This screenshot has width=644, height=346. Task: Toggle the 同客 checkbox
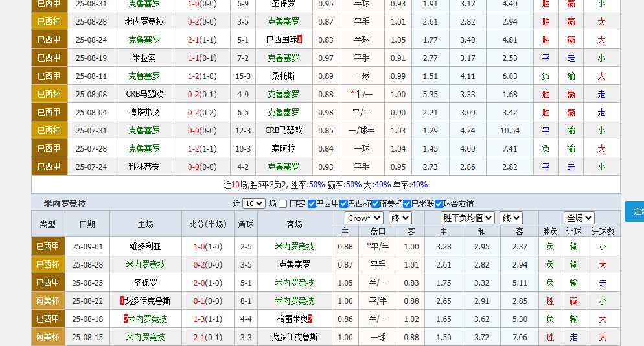[x=282, y=203]
